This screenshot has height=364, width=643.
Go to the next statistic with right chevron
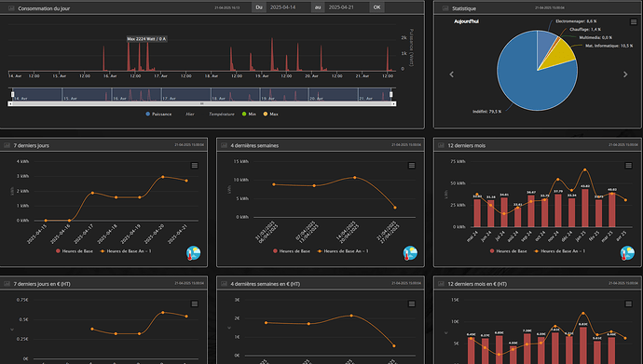625,74
